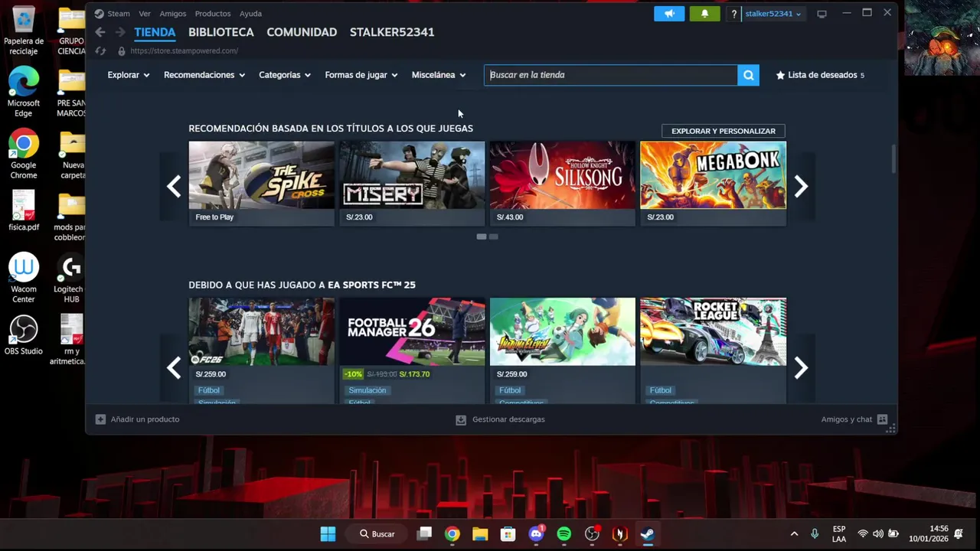
Task: Switch to the COMUNIDAD tab
Action: [x=302, y=32]
